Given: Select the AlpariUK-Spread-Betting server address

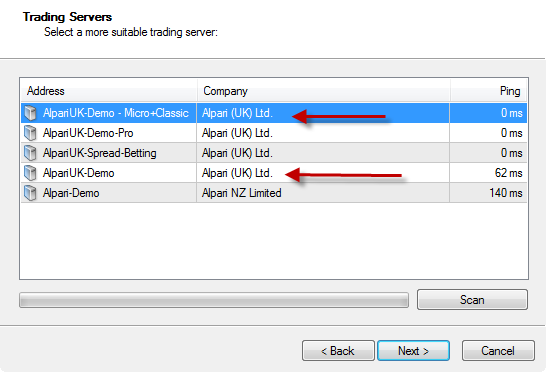Looking at the screenshot, I should (100, 153).
